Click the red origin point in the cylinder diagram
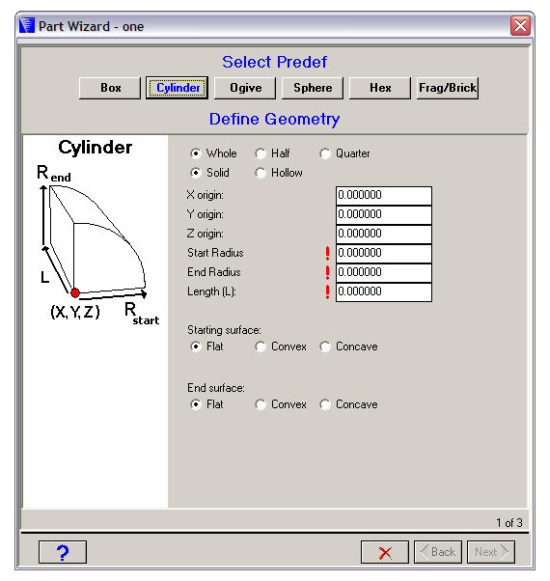Viewport: 550px width, 581px height. pos(75,293)
